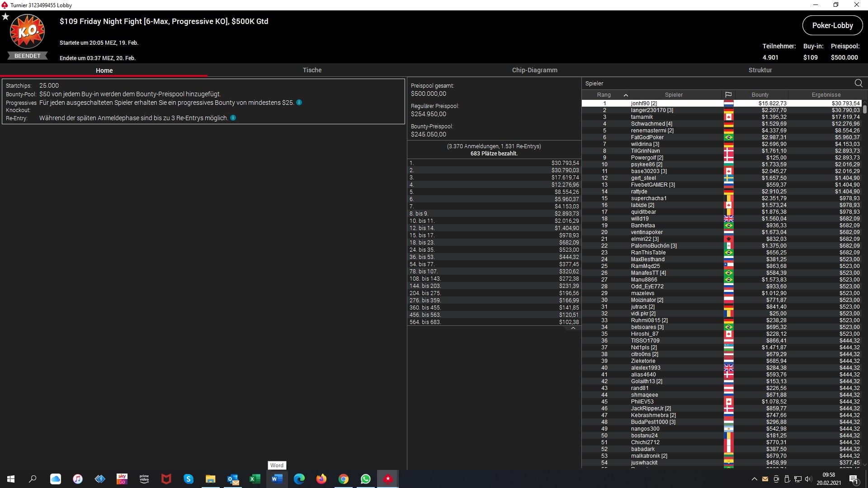Switch to the Tische tab
Image resolution: width=868 pixels, height=488 pixels.
click(312, 70)
